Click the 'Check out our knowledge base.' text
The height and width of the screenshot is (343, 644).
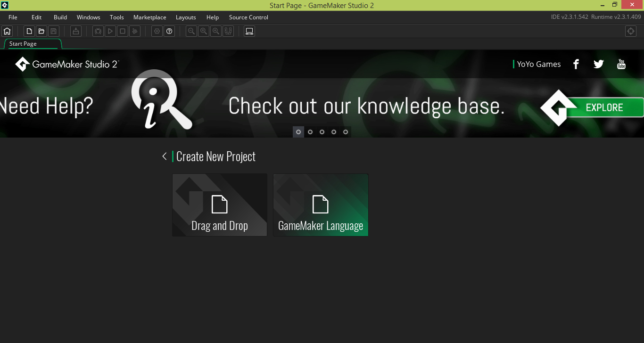366,106
